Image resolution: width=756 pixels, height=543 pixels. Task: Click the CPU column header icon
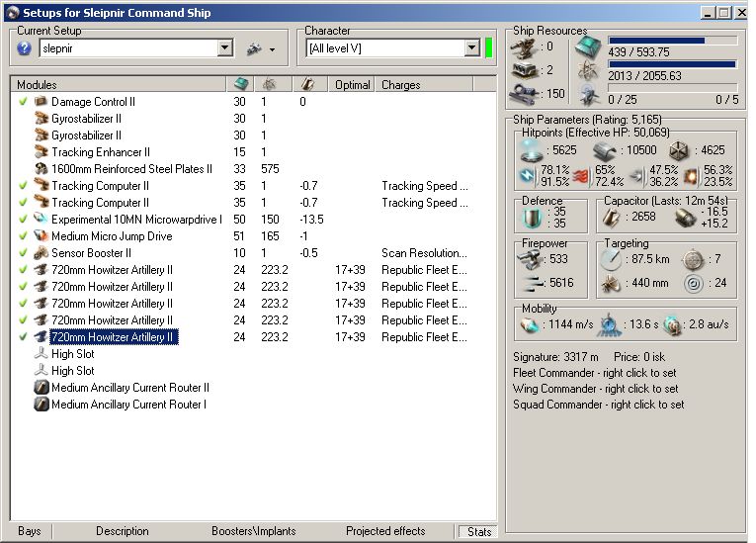coord(240,84)
